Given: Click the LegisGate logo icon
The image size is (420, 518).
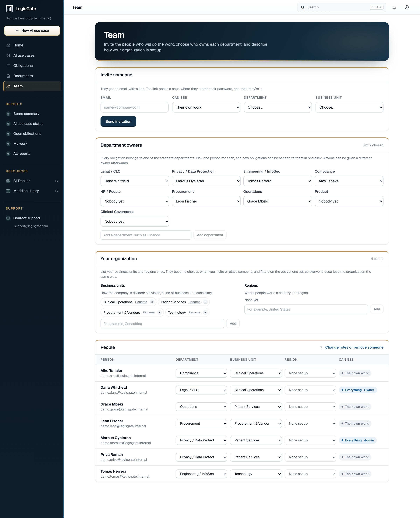Looking at the screenshot, I should (x=9, y=9).
